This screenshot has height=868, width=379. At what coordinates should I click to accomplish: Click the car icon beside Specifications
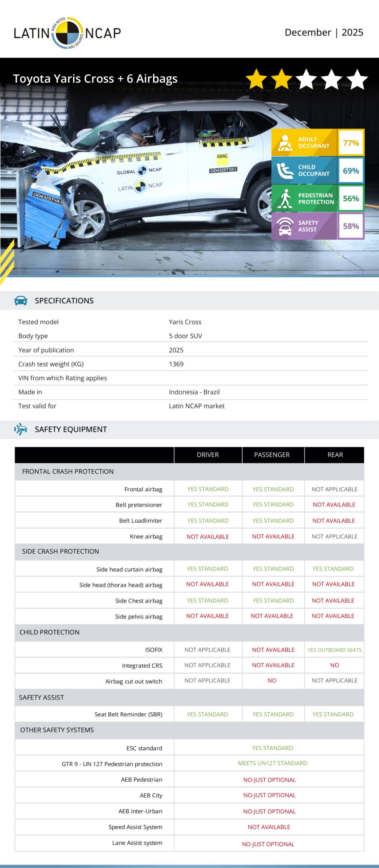pyautogui.click(x=21, y=300)
